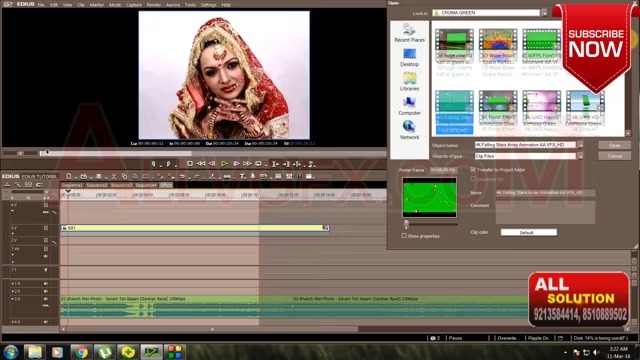Click the Fast Forward button in the player
The height and width of the screenshot is (360, 640).
point(247,164)
